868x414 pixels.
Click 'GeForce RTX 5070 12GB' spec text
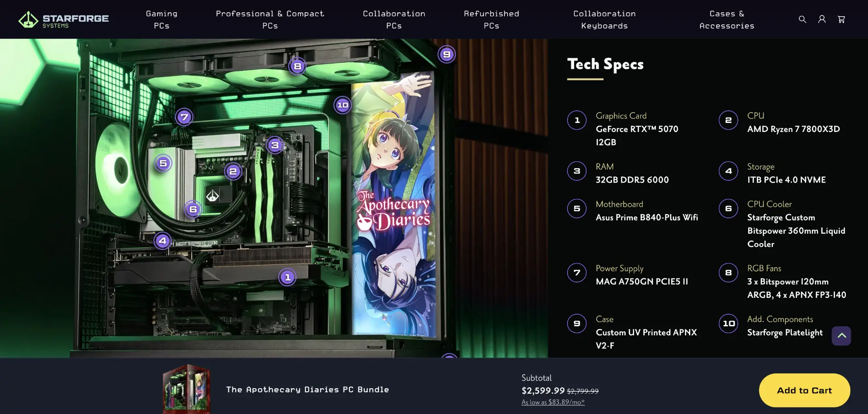click(x=637, y=136)
